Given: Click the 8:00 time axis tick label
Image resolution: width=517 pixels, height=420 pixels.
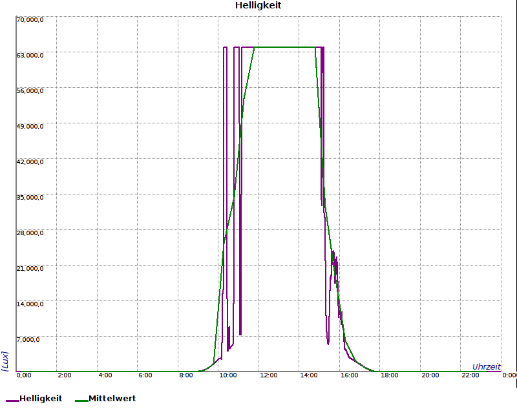Looking at the screenshot, I should (186, 375).
